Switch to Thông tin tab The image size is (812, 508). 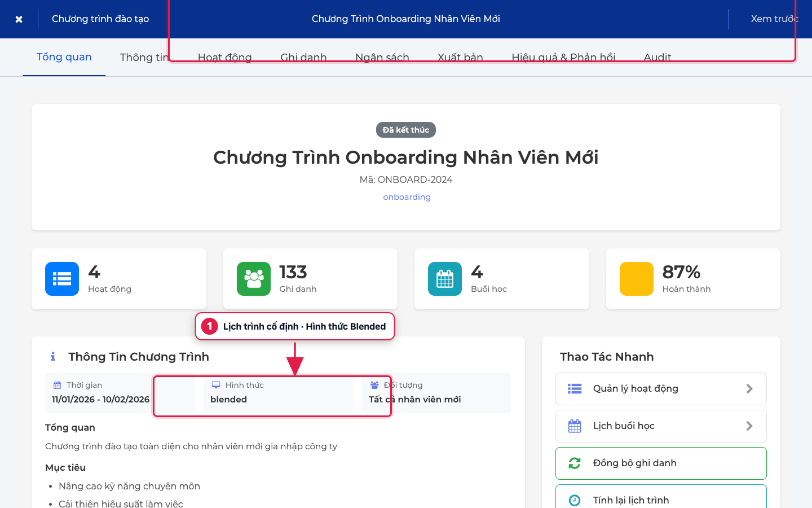pos(145,57)
